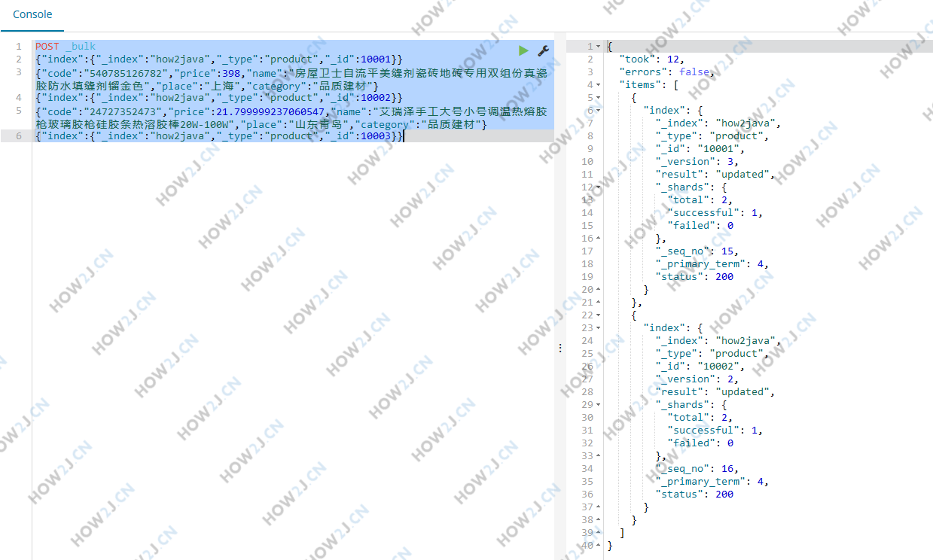Click the document line with code "540785126782"
This screenshot has height=560, width=933.
click(x=291, y=79)
